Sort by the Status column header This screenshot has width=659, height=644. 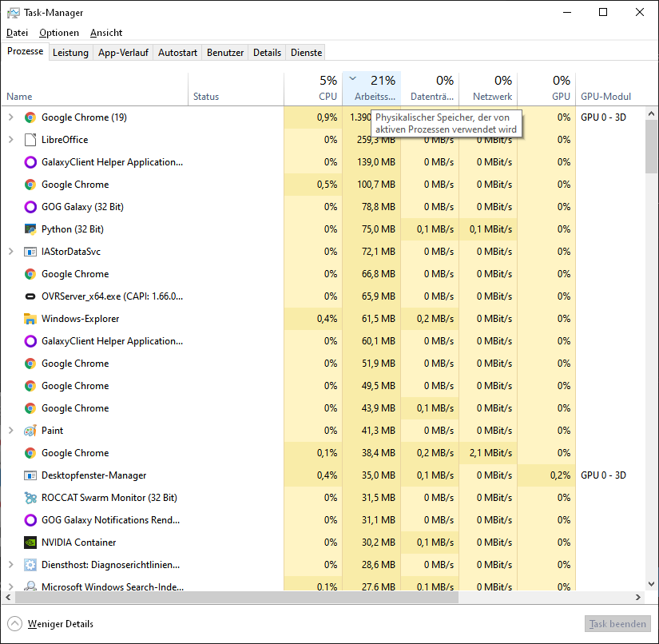click(x=236, y=89)
